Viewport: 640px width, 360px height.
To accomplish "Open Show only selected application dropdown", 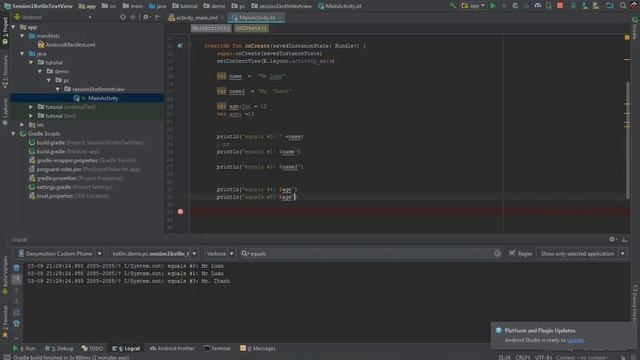I will [582, 253].
